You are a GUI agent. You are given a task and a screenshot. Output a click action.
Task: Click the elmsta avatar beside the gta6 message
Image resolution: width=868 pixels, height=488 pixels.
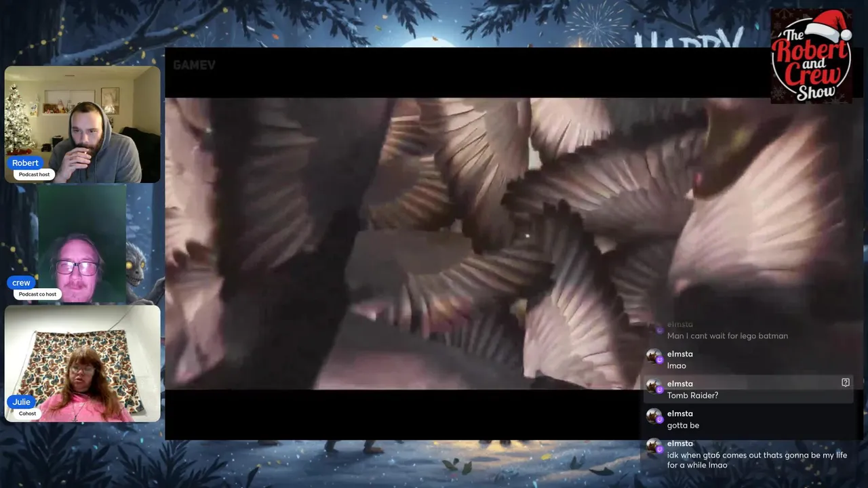(x=654, y=447)
